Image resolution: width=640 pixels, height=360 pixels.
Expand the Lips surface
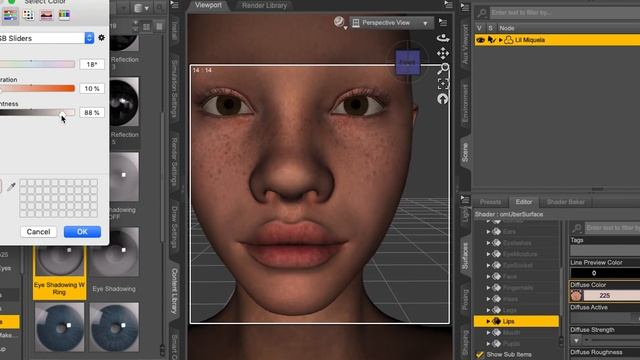pos(488,322)
